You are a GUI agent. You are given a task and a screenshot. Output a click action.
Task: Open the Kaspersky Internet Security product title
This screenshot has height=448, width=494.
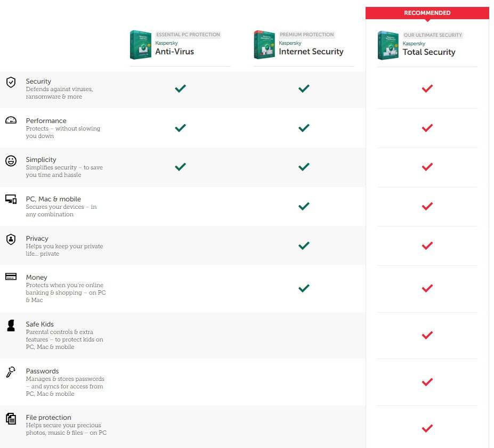click(311, 52)
